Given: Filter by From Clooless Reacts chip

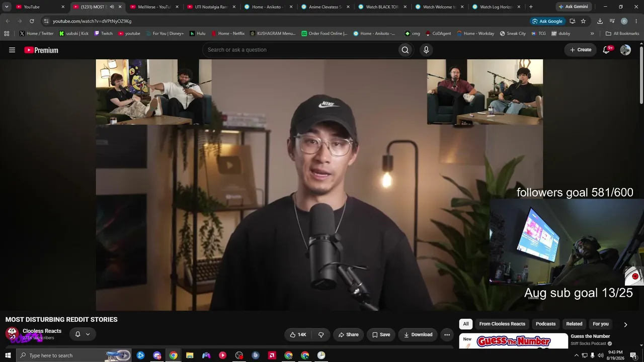Looking at the screenshot, I should click(x=502, y=324).
